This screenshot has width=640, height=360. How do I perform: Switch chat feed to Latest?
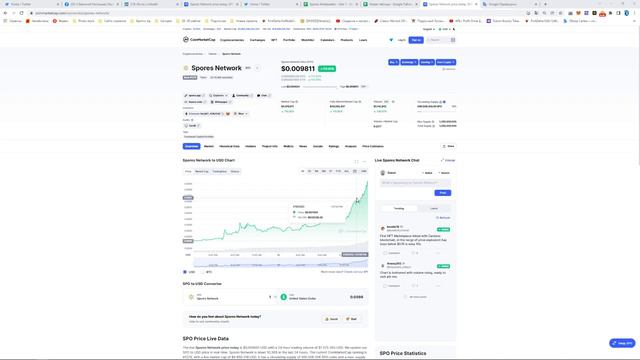[x=434, y=209]
